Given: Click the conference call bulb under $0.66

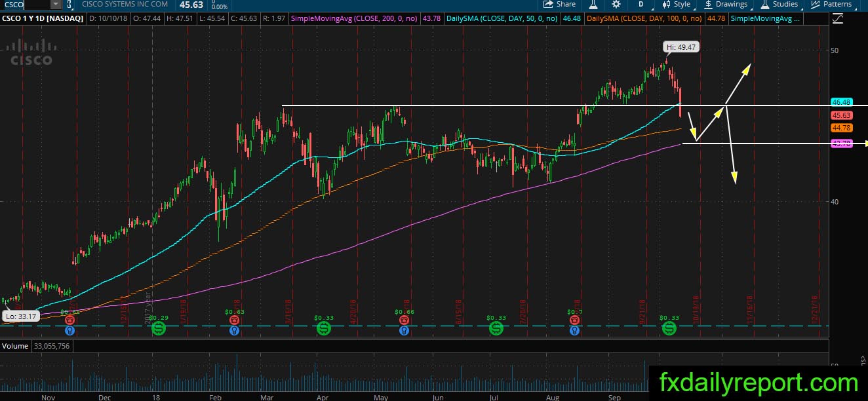Looking at the screenshot, I should (x=404, y=331).
